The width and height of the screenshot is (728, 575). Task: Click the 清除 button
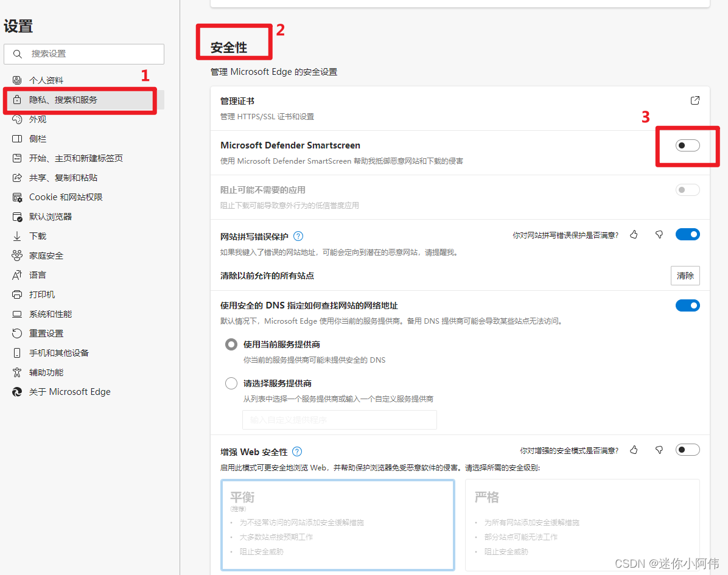pos(685,276)
